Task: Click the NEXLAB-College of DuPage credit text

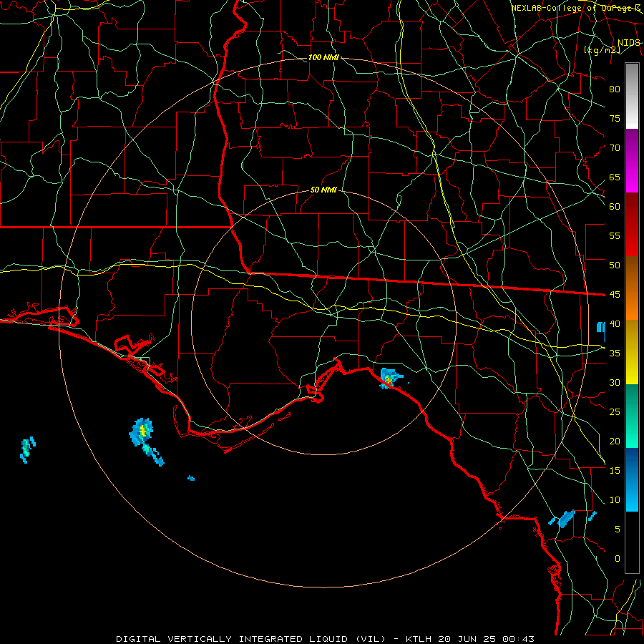Action: pyautogui.click(x=575, y=8)
